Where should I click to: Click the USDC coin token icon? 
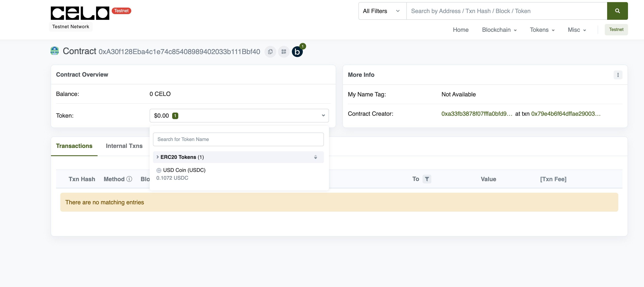[x=159, y=170]
